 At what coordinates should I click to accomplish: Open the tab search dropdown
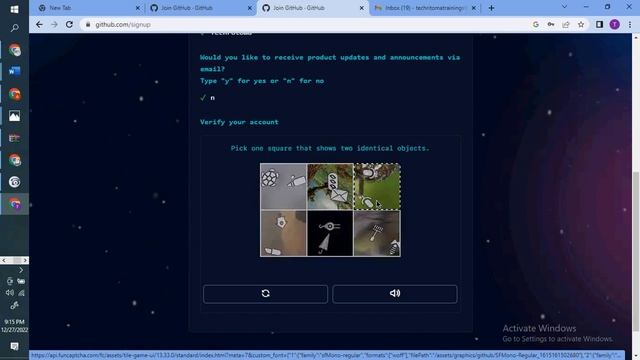(x=564, y=7)
